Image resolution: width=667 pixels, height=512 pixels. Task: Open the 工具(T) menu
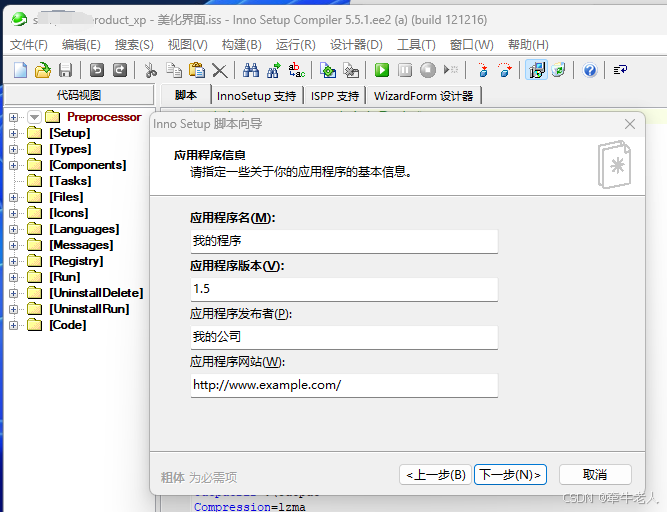tap(416, 45)
